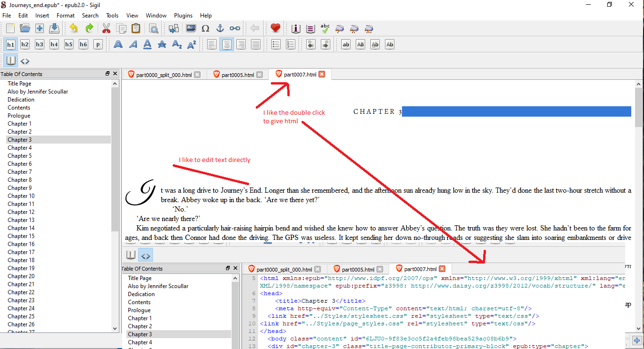Image resolution: width=644 pixels, height=349 pixels.
Task: Run spellcheck with the abc checkmark icon
Action: pos(325,28)
